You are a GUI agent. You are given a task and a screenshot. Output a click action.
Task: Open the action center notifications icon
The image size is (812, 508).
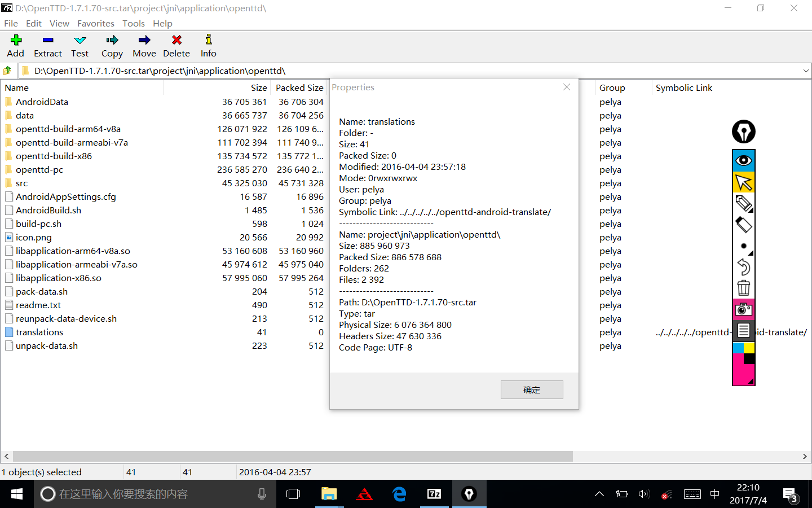coord(790,495)
